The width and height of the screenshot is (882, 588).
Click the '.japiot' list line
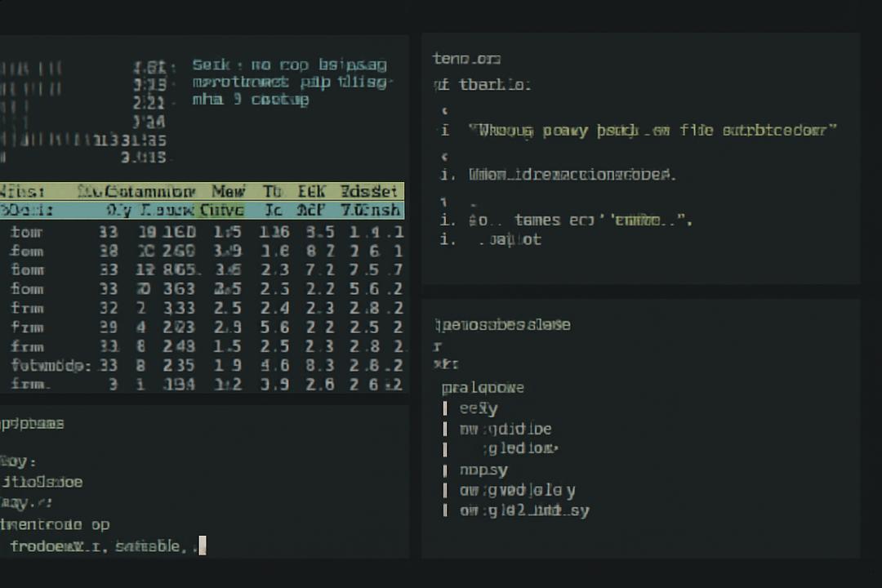click(510, 240)
